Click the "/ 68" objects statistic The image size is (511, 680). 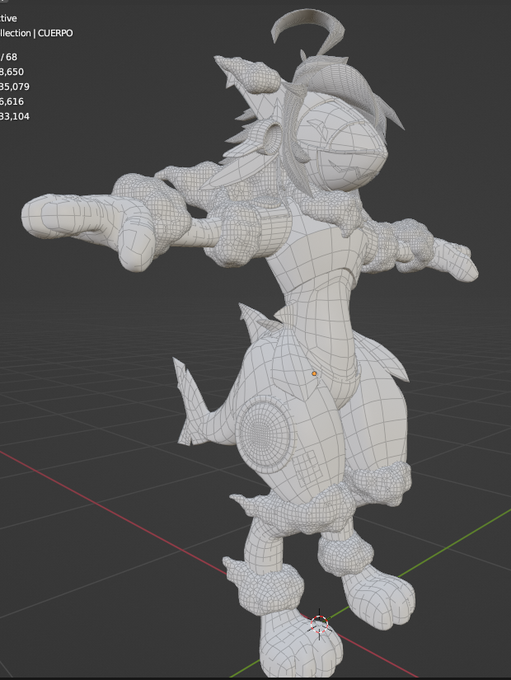9,57
